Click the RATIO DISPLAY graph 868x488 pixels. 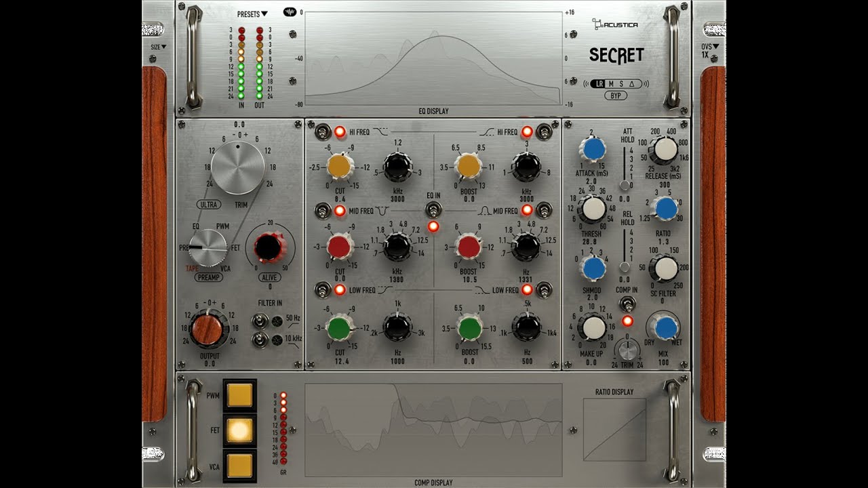615,430
